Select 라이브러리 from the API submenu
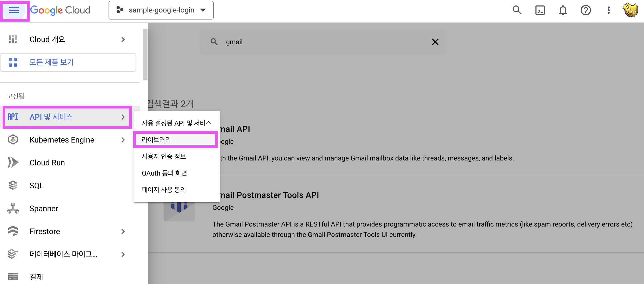This screenshot has width=644, height=284. [156, 140]
